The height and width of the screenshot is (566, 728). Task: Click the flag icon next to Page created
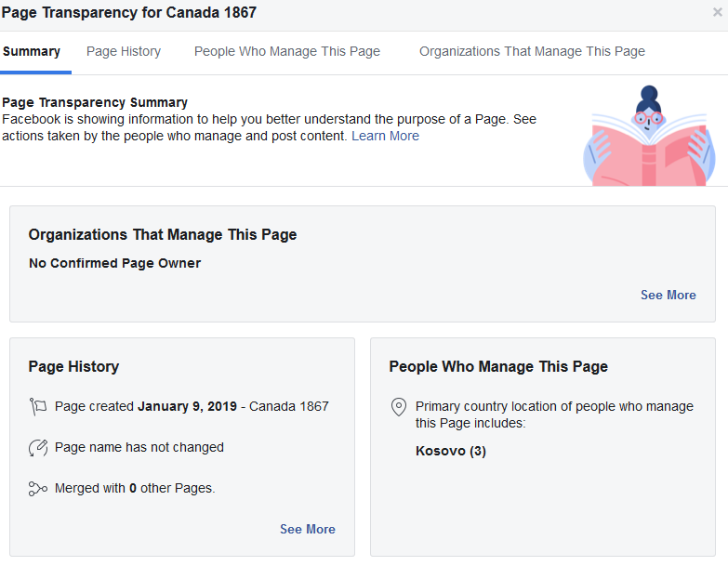coord(38,407)
